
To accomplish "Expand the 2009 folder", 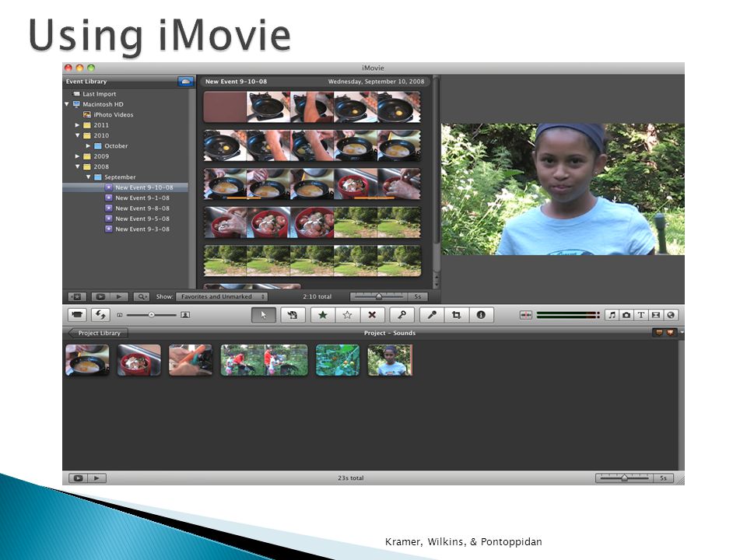I will tap(77, 156).
